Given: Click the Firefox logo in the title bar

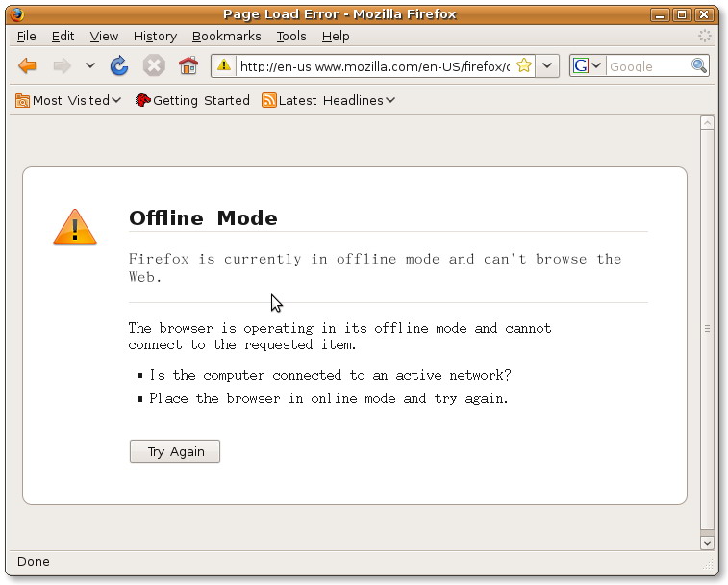Looking at the screenshot, I should coord(16,14).
